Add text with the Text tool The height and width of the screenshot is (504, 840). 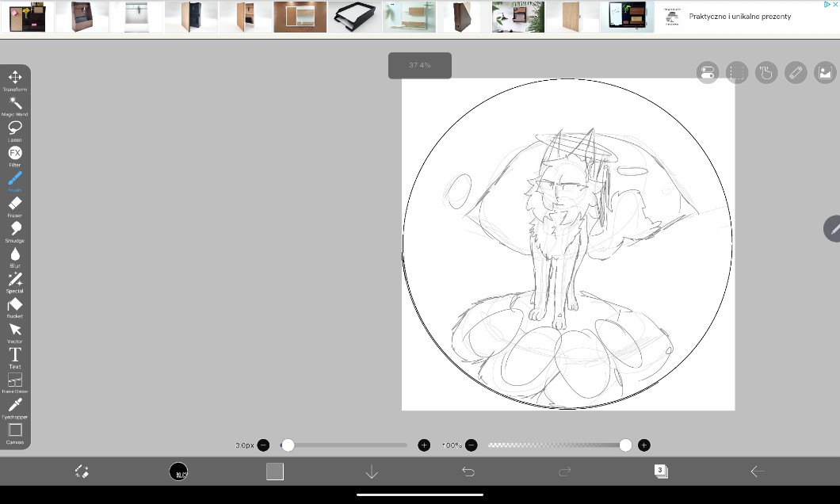15,356
